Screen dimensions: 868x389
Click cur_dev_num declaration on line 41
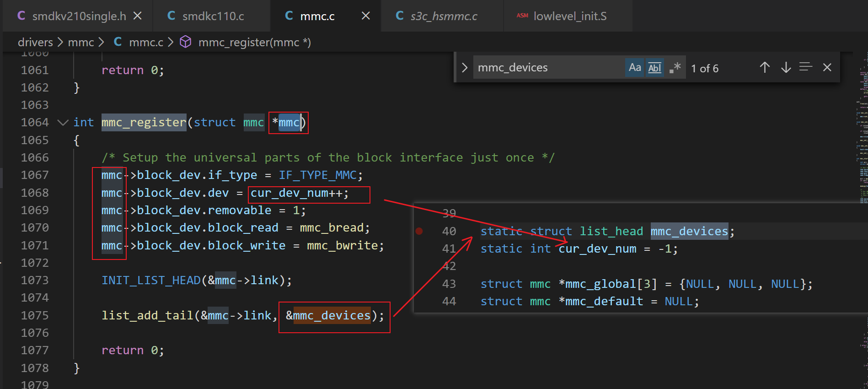click(x=597, y=249)
